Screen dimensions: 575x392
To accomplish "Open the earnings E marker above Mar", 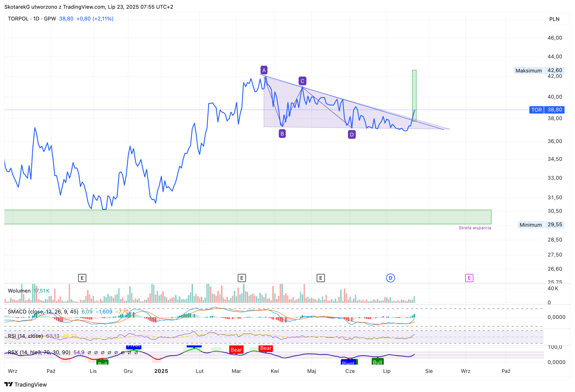I will 242,278.
